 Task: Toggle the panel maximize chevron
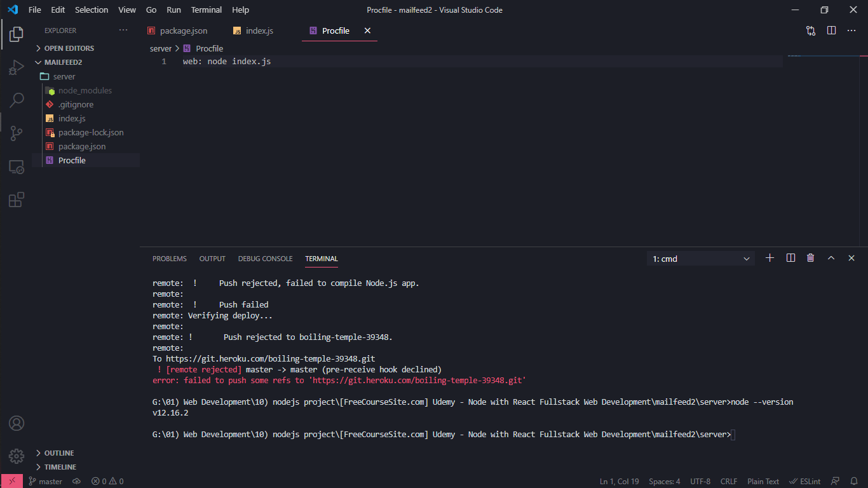click(831, 258)
